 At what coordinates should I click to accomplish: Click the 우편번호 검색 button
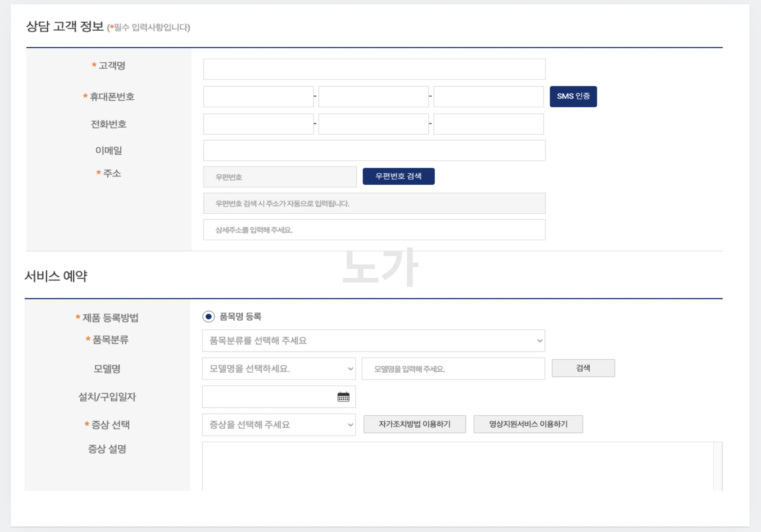tap(398, 176)
